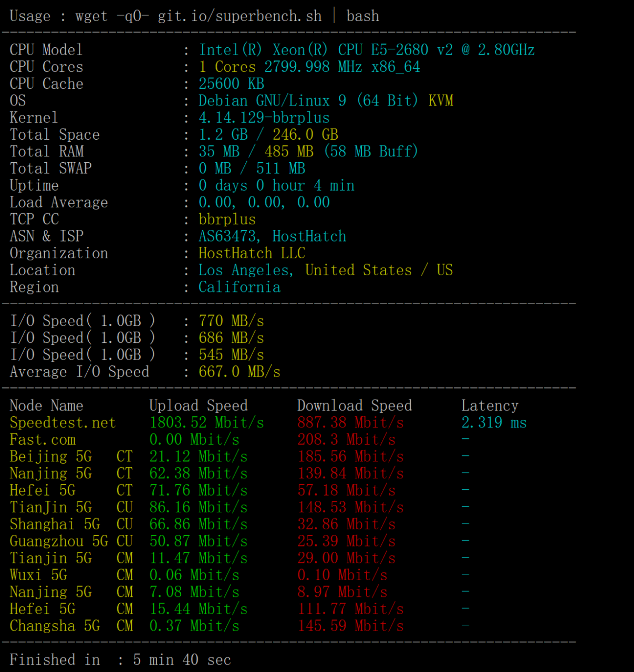Image resolution: width=634 pixels, height=672 pixels.
Task: Click the Finished in 5 min 40 sec line
Action: click(x=120, y=659)
